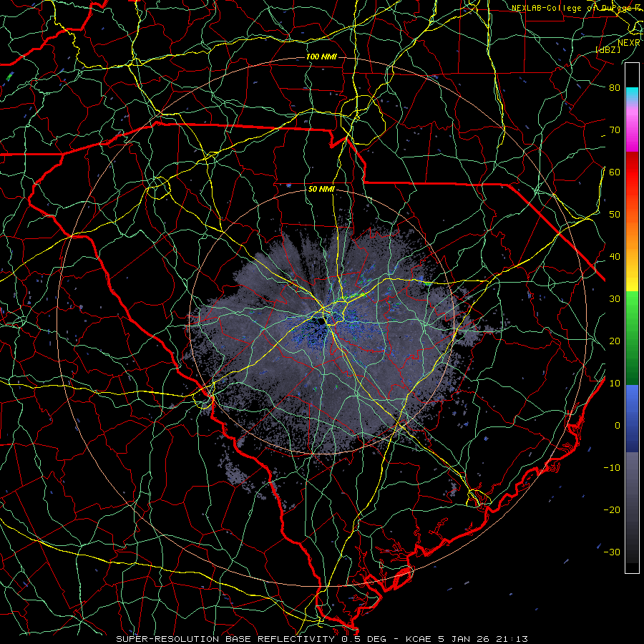Screen dimensions: 644x644
Task: Click the "100 NMI" range ring label
Action: click(x=321, y=57)
